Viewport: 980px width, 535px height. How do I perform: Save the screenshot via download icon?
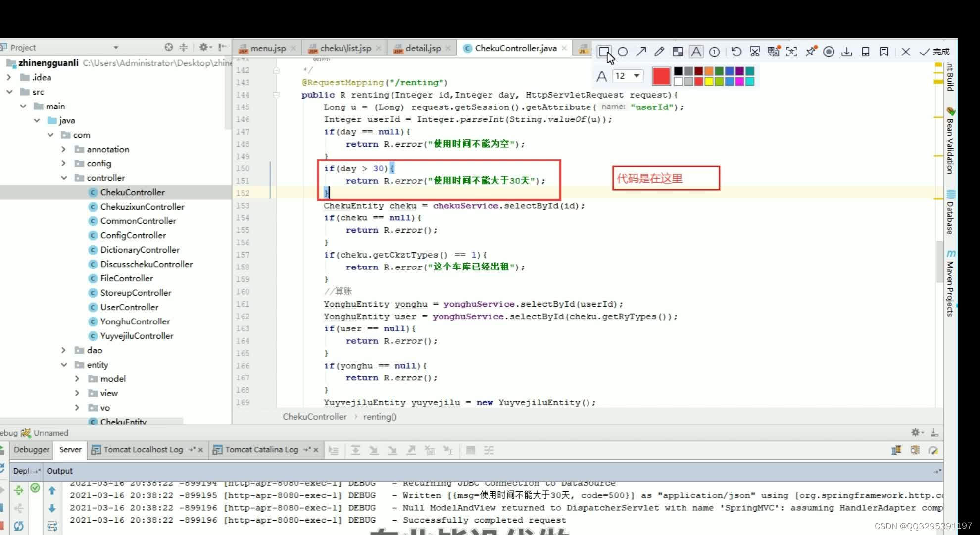[x=847, y=52]
